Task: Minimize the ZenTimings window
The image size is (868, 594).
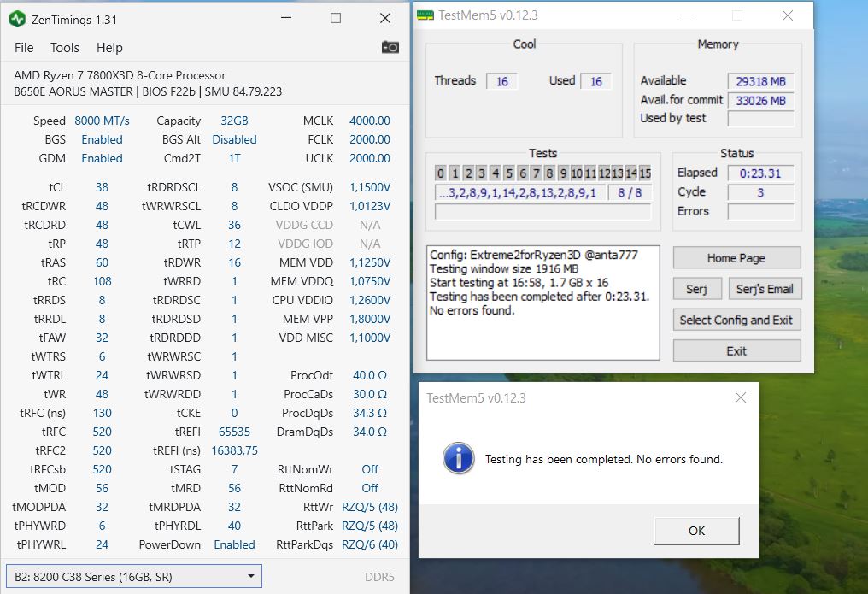Action: click(286, 18)
